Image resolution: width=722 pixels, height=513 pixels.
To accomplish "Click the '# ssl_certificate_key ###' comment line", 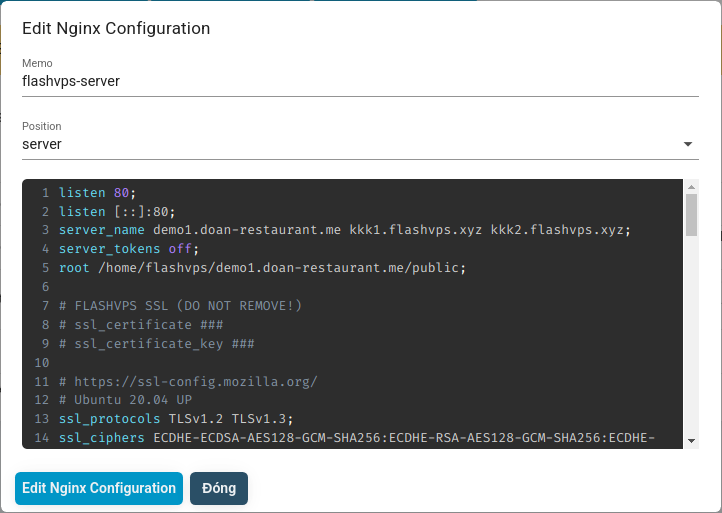I will click(x=156, y=344).
